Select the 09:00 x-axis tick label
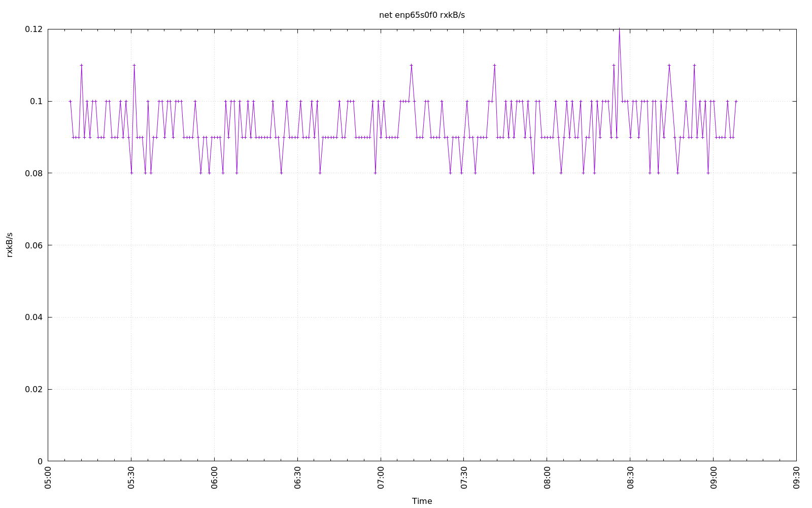812x508 pixels. (714, 478)
